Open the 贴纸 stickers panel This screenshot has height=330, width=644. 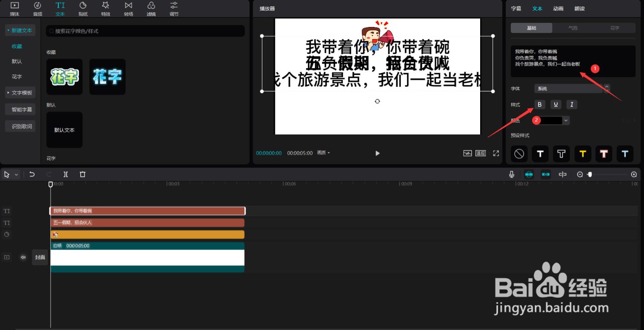tap(83, 8)
